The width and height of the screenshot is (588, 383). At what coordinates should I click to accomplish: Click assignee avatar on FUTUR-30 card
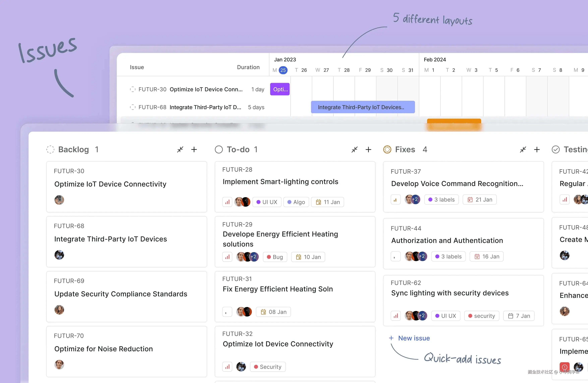(59, 200)
